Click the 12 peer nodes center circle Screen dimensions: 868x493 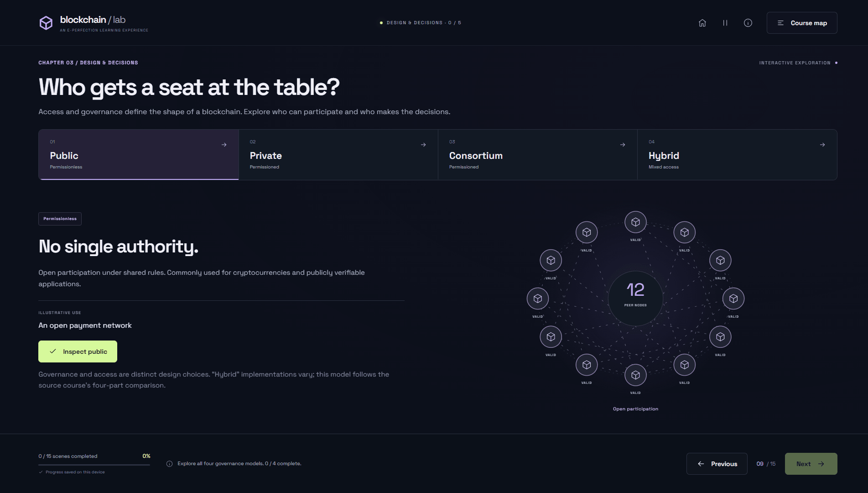(x=635, y=299)
